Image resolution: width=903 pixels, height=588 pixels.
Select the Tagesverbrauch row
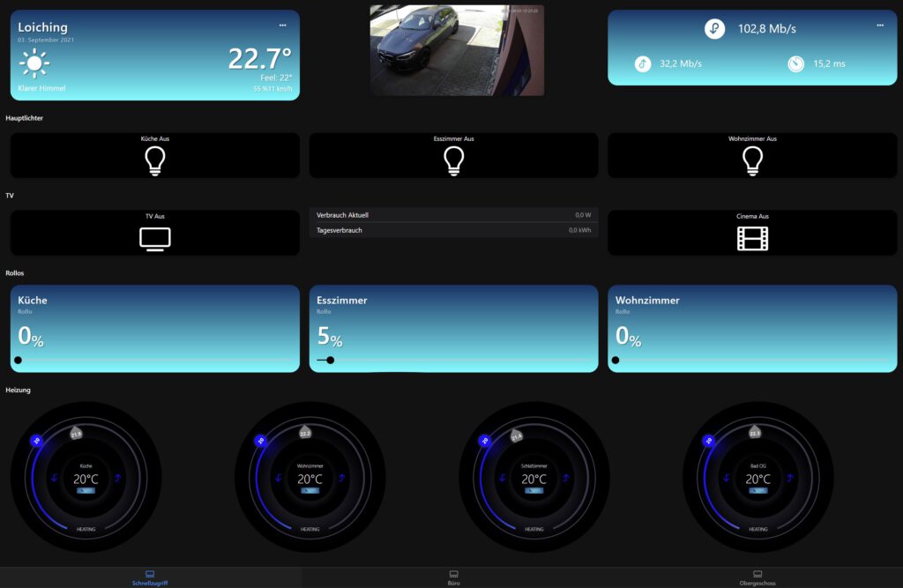click(x=454, y=230)
